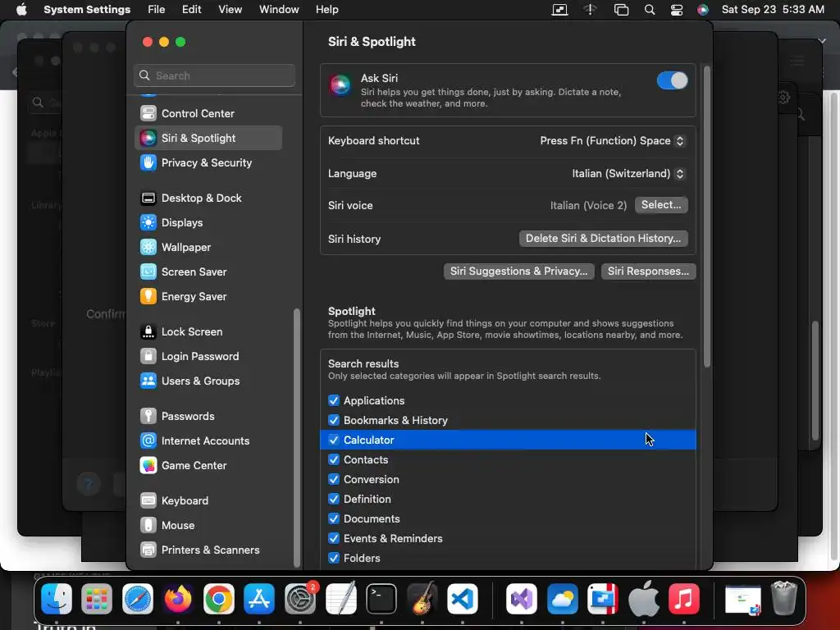Click Select… button for Siri voice
Screen dimensions: 840x630
[661, 204]
